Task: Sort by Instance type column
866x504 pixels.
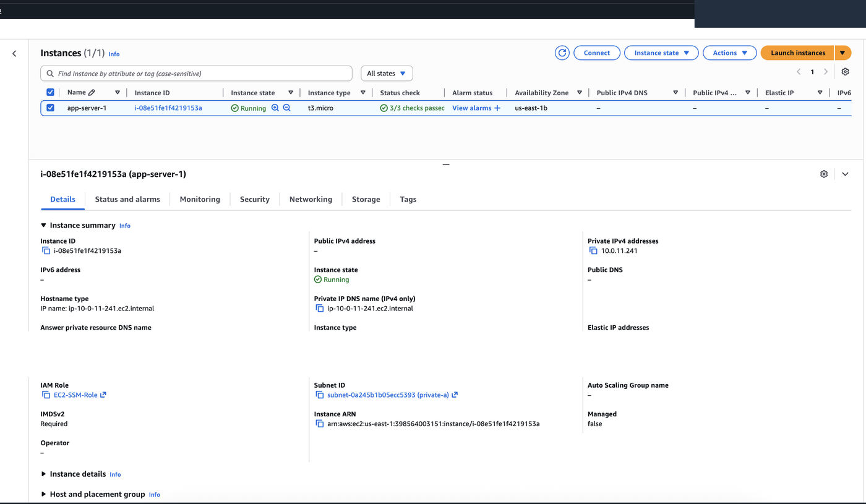Action: click(x=363, y=93)
